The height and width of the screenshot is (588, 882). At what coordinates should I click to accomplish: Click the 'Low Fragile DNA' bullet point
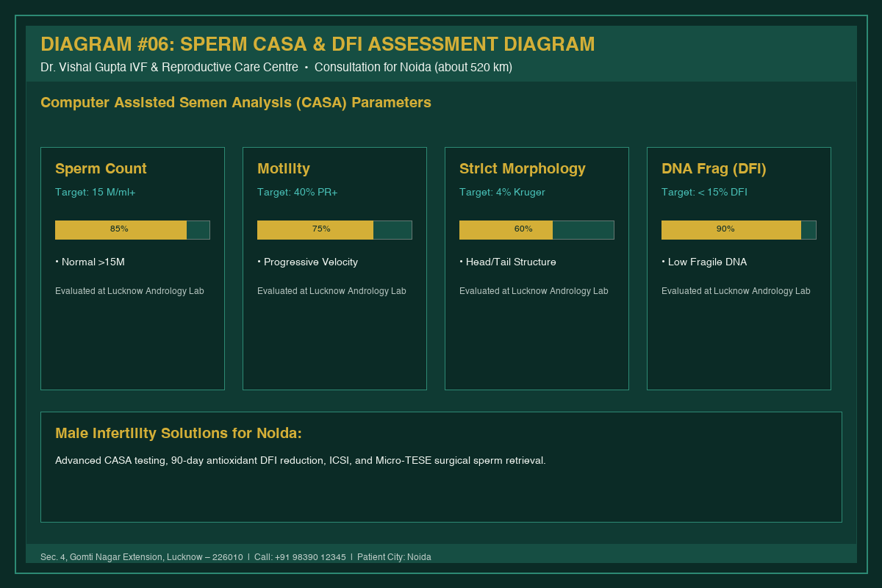pos(704,262)
